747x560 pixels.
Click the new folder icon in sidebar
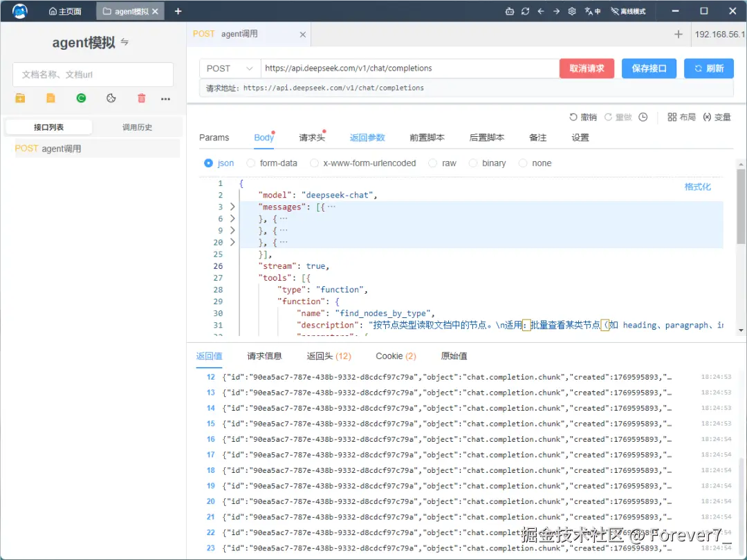click(x=20, y=98)
